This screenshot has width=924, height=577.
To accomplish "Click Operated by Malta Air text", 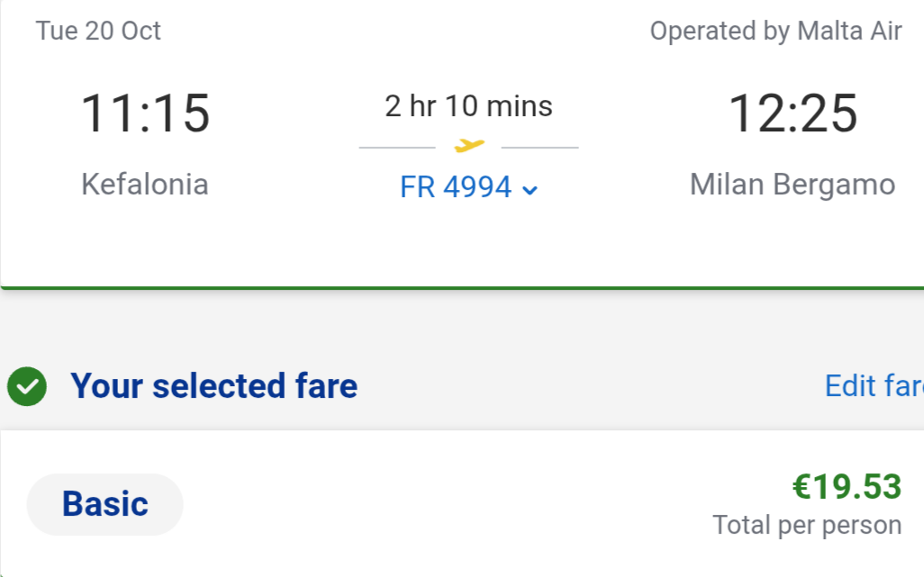I will (x=775, y=32).
